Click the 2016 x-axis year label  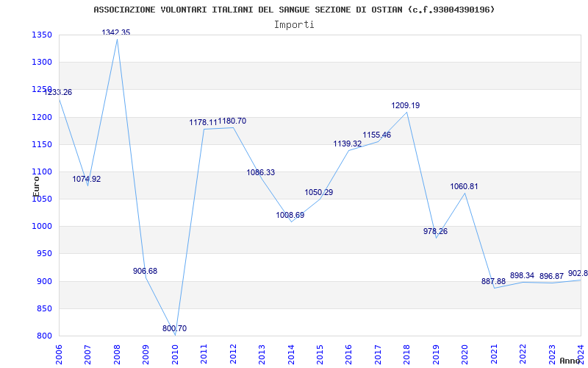(348, 354)
